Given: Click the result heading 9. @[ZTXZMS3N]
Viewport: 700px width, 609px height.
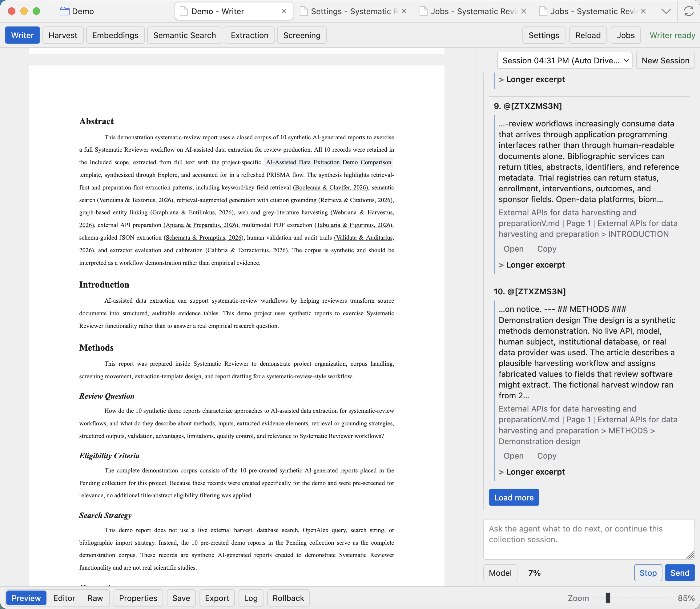Looking at the screenshot, I should click(x=528, y=106).
